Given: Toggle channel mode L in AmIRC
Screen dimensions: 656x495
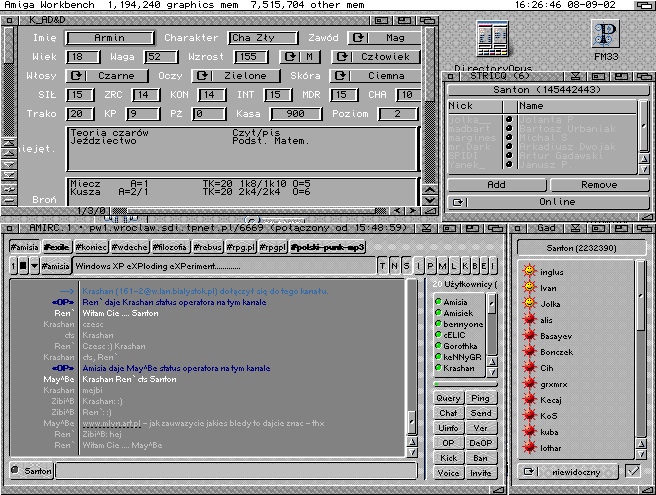Looking at the screenshot, I should [x=454, y=266].
